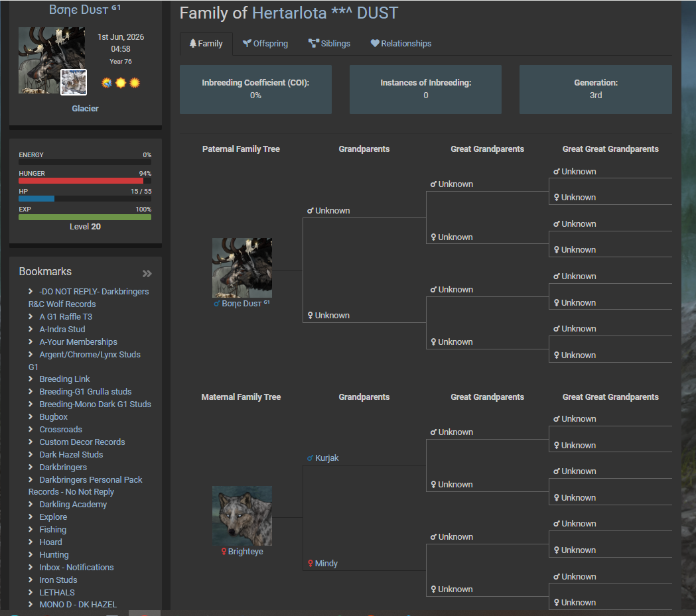Viewport: 696px width, 616px height.
Task: Click Instances of Inbreeding info box
Action: coord(426,89)
